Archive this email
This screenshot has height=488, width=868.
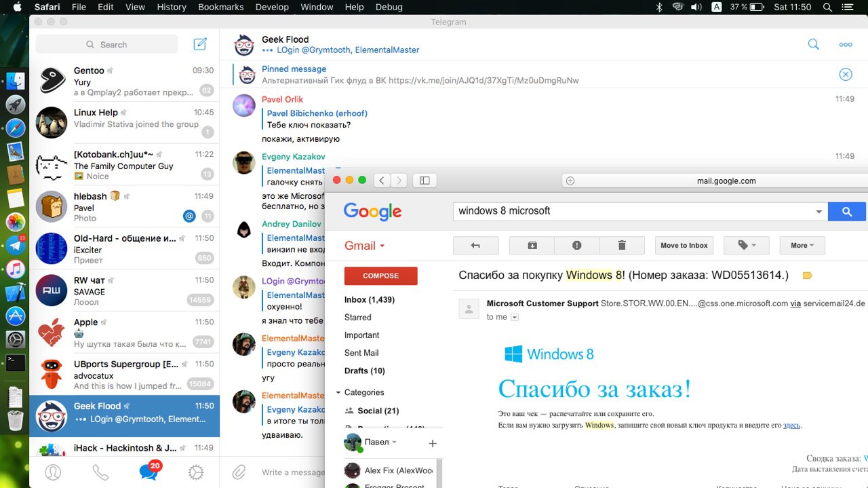pyautogui.click(x=532, y=246)
